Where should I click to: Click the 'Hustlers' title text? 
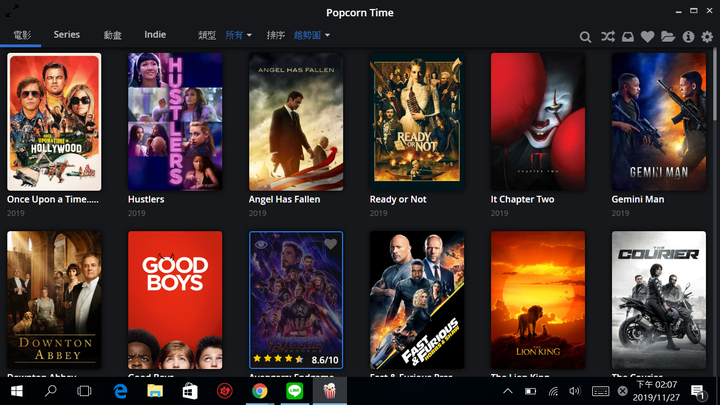146,199
